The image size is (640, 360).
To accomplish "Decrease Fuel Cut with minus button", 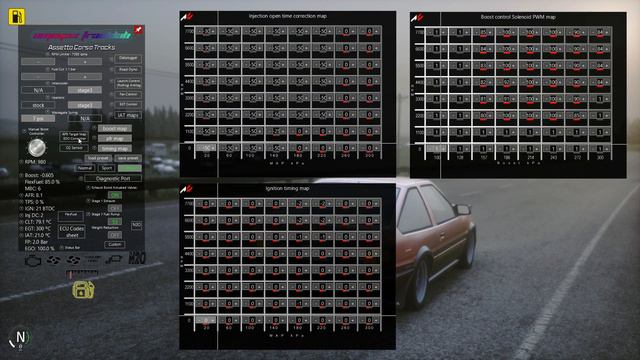I will 38,76.
